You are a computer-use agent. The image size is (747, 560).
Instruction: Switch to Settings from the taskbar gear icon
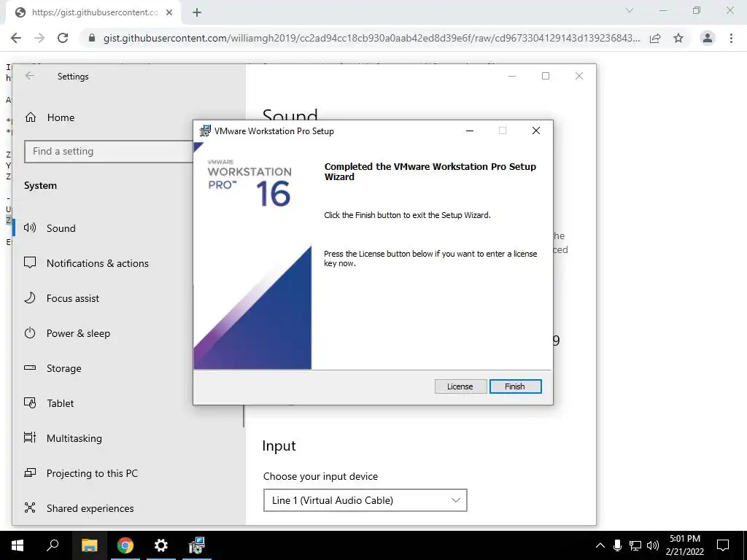click(x=161, y=545)
